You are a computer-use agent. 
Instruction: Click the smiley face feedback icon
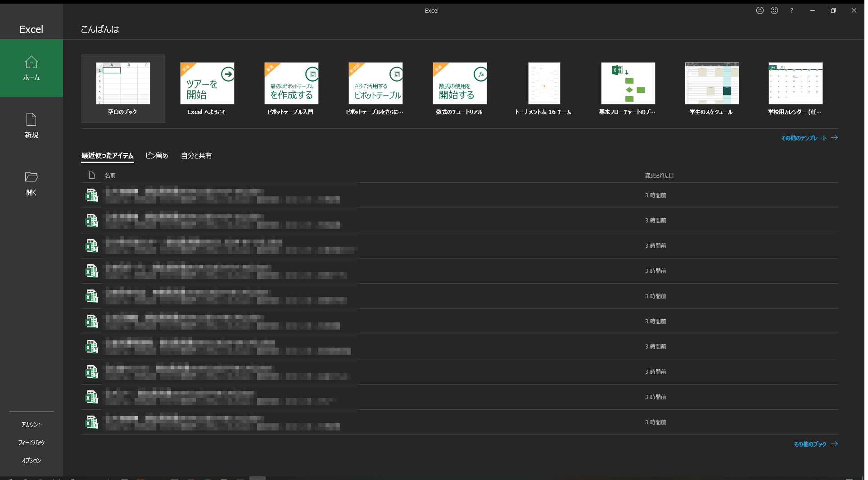[760, 10]
